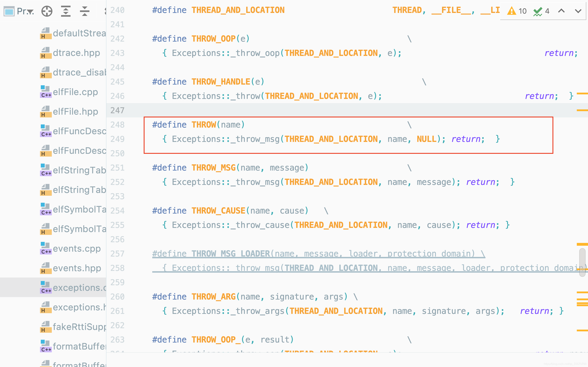Click the exceptions.cpp selected file
The height and width of the screenshot is (367, 588).
79,288
